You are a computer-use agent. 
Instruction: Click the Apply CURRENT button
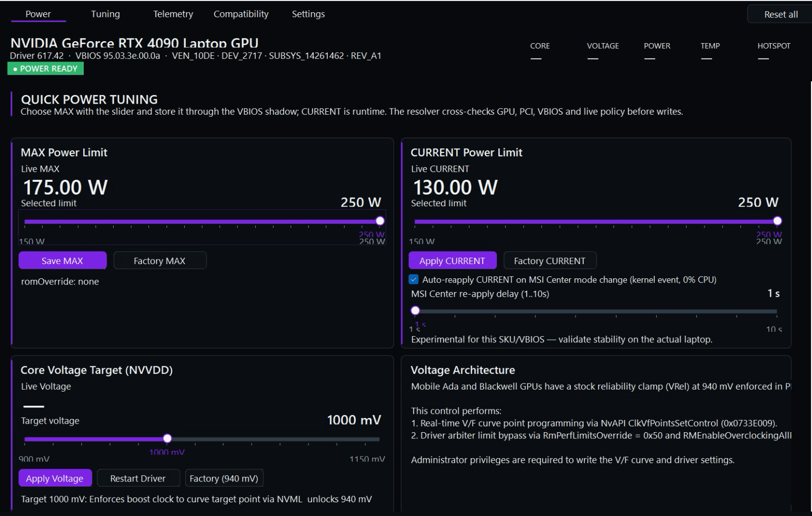[x=452, y=261]
